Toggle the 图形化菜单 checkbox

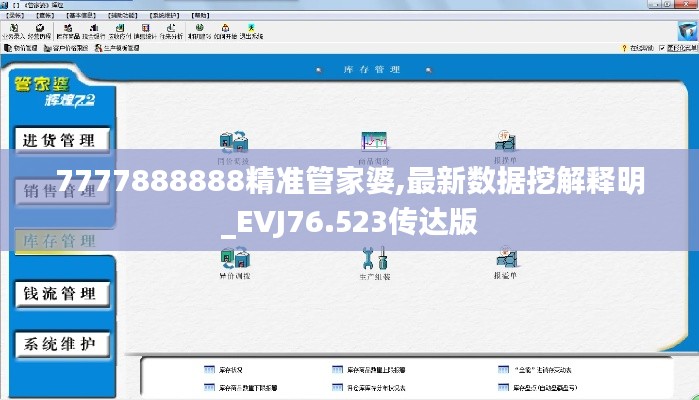pos(662,48)
